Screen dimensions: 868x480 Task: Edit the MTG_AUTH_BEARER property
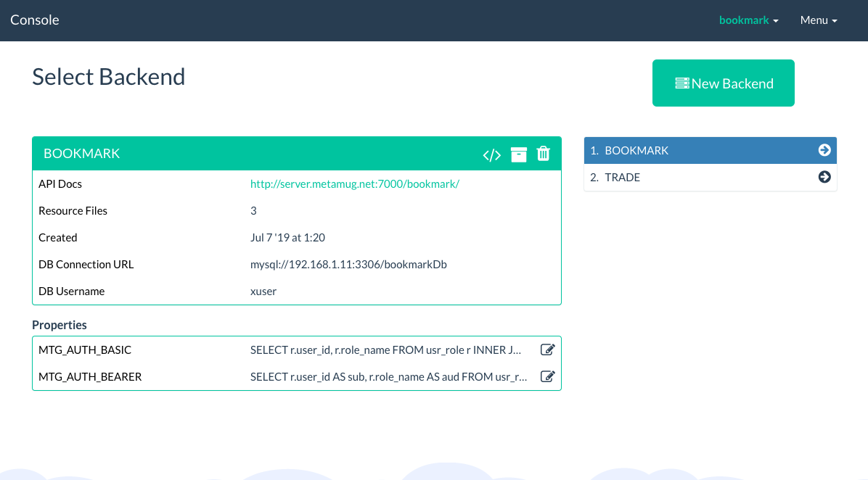coord(547,376)
